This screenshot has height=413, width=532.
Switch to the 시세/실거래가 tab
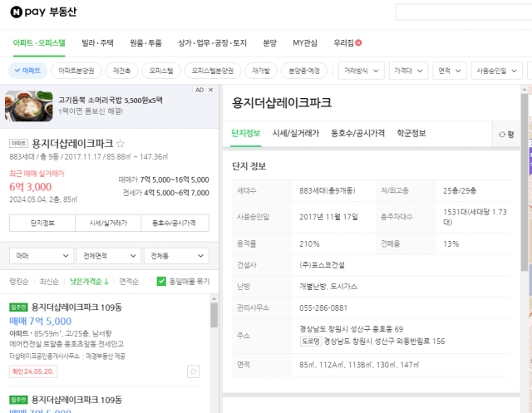coord(296,133)
